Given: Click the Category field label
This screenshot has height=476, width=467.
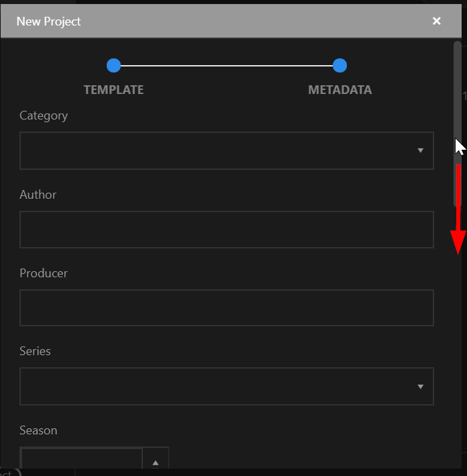Looking at the screenshot, I should click(44, 115).
